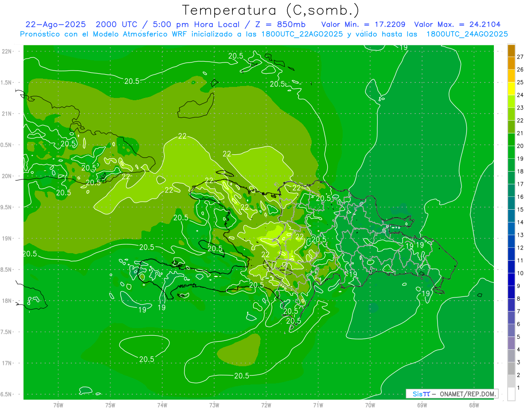Click the "21N" latitude axis label
The height and width of the screenshot is (411, 532).
[8, 114]
